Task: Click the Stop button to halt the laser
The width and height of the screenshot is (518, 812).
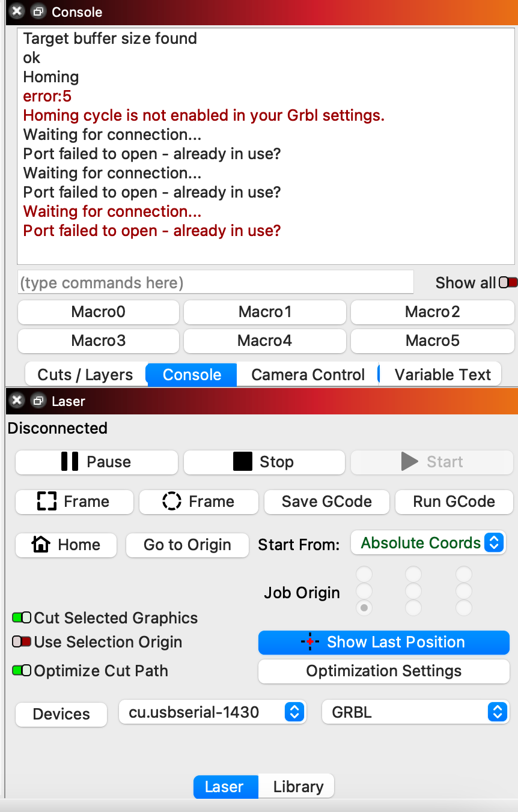Action: coord(263,462)
